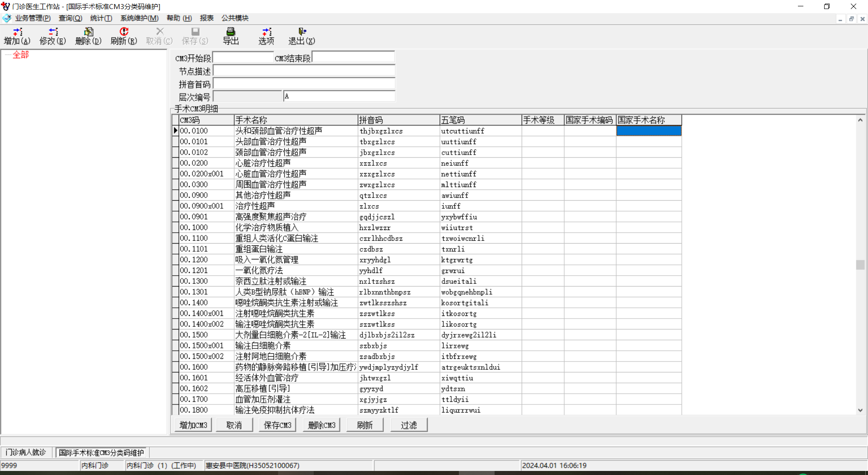The height and width of the screenshot is (475, 868).
Task: Click the CM3开始段 input field
Action: click(243, 57)
